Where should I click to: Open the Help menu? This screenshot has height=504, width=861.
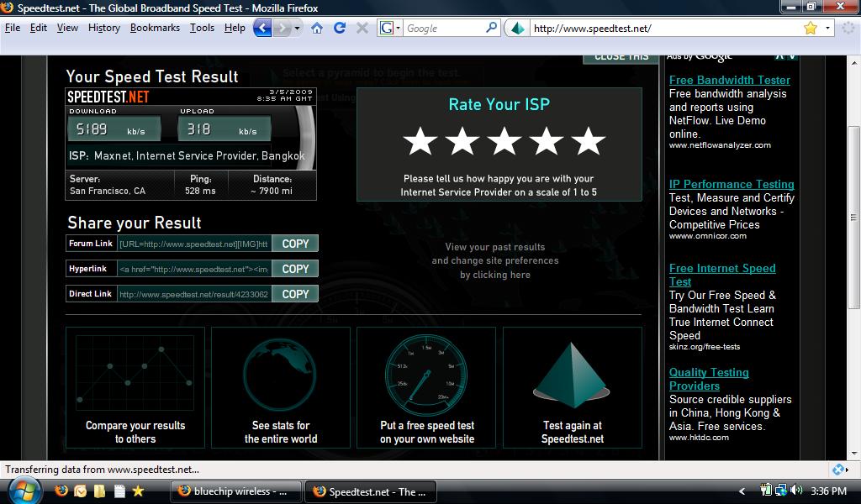[235, 28]
